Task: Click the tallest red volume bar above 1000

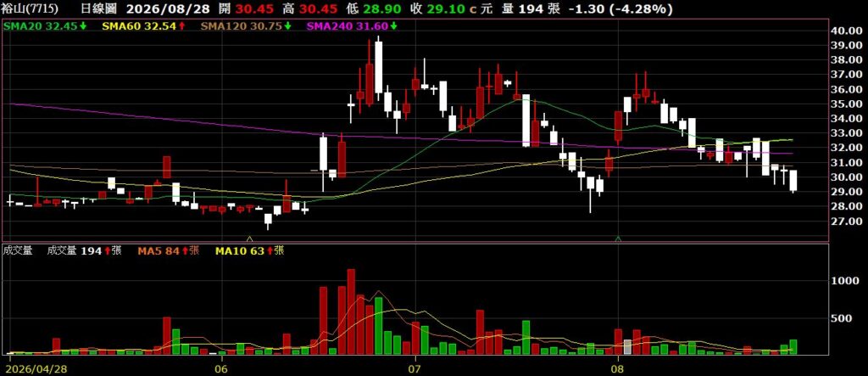Action: tap(351, 311)
